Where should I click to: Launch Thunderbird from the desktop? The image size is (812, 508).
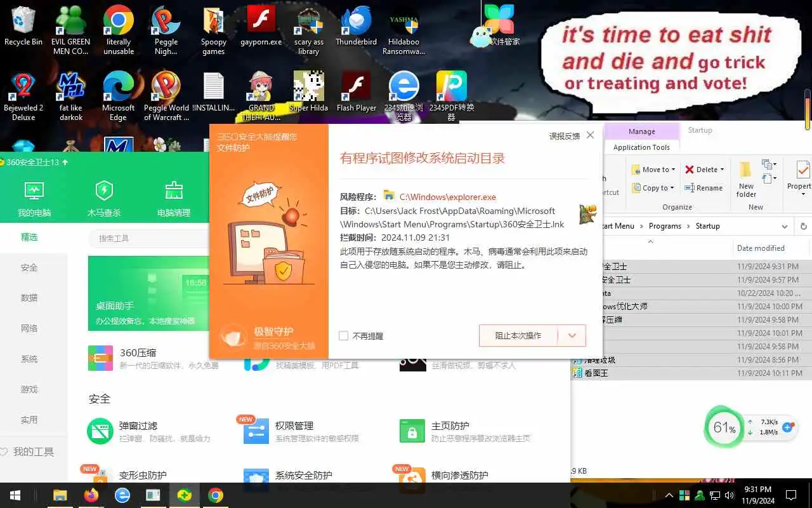point(356,27)
